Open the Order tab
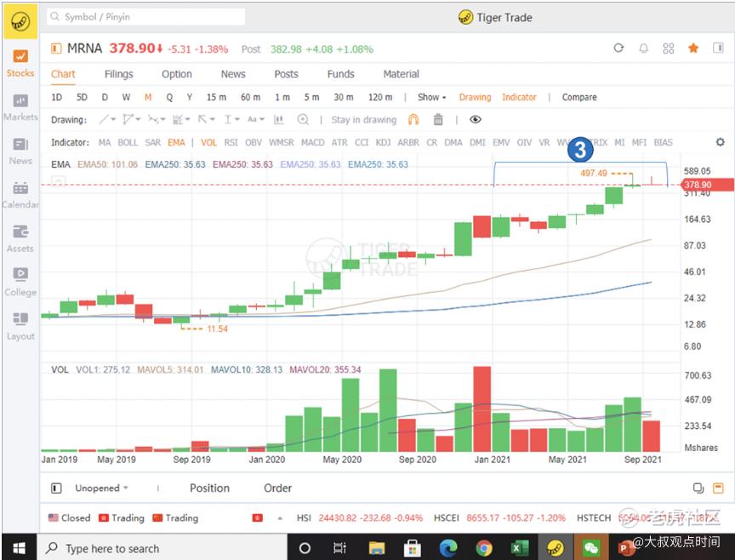The height and width of the screenshot is (560, 735). click(277, 488)
